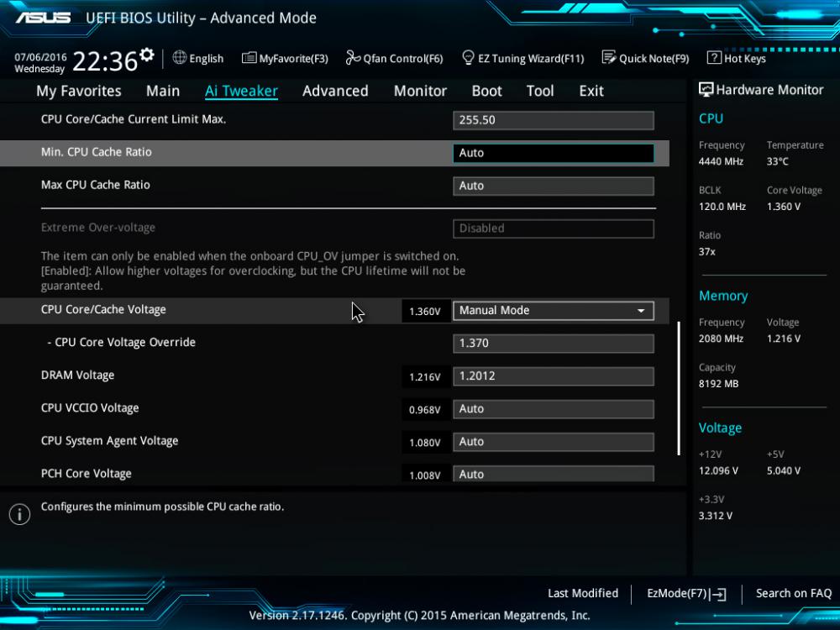Screen dimensions: 840x630
Task: Start EZ Tuning Wizard(F11) via bulb icon
Action: tap(469, 58)
